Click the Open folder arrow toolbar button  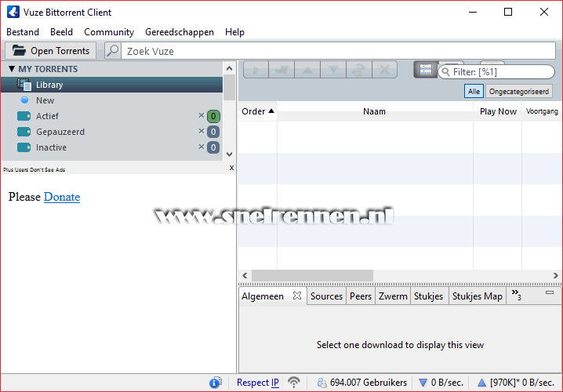coord(281,70)
